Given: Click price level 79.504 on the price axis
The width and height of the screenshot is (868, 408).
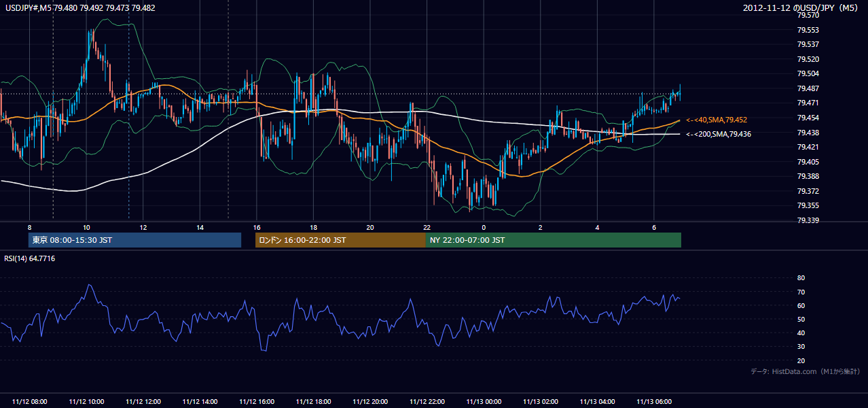Looking at the screenshot, I should click(808, 74).
